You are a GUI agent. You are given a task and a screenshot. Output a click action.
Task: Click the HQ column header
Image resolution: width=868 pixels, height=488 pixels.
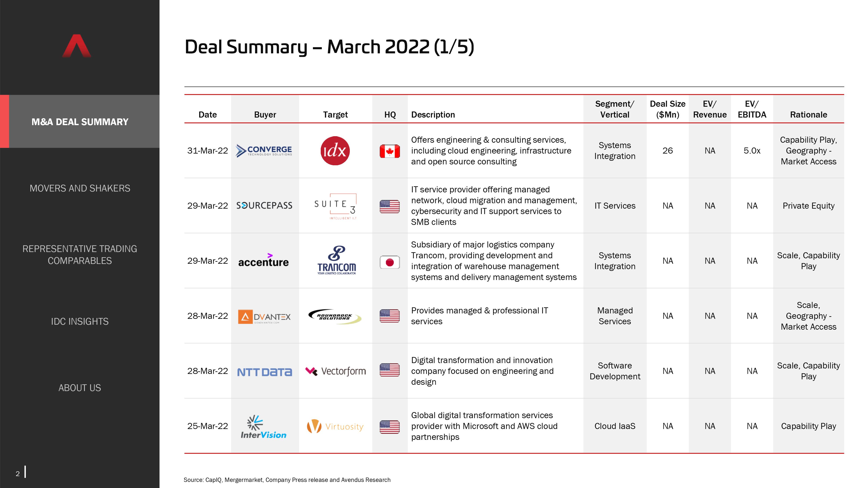click(390, 115)
